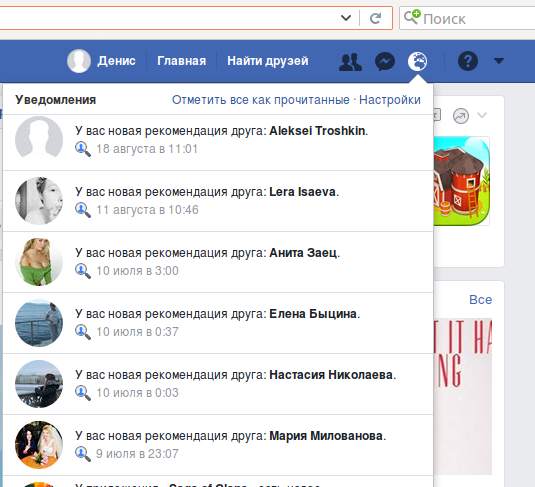Open the help question mark icon
Screen dimensions: 535x487
[467, 61]
